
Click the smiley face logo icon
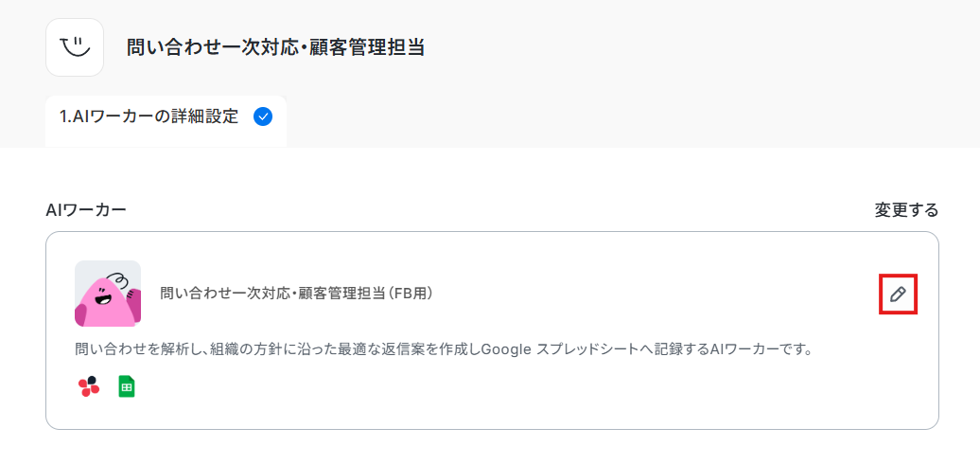click(75, 47)
